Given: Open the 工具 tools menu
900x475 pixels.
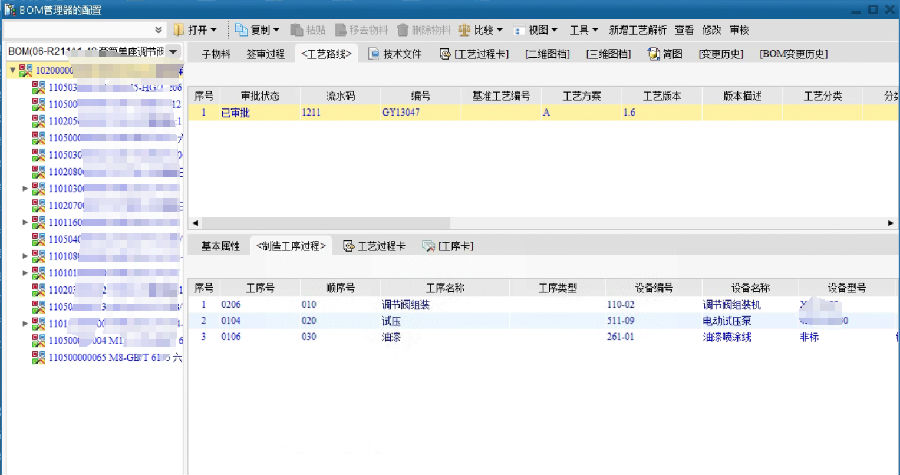Looking at the screenshot, I should (x=584, y=30).
